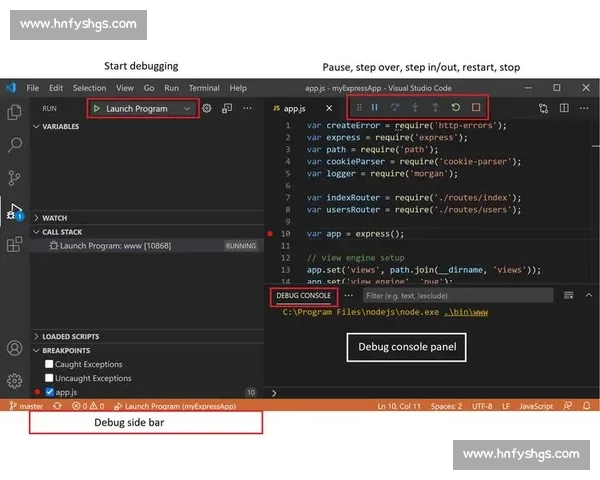Open the Source Control view
The height and width of the screenshot is (480, 600).
point(14,178)
